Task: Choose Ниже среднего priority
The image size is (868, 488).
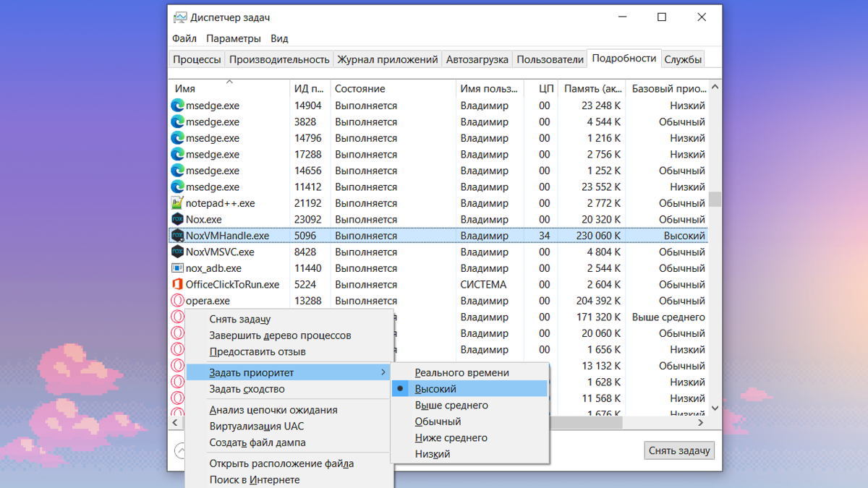Action: tap(469, 437)
